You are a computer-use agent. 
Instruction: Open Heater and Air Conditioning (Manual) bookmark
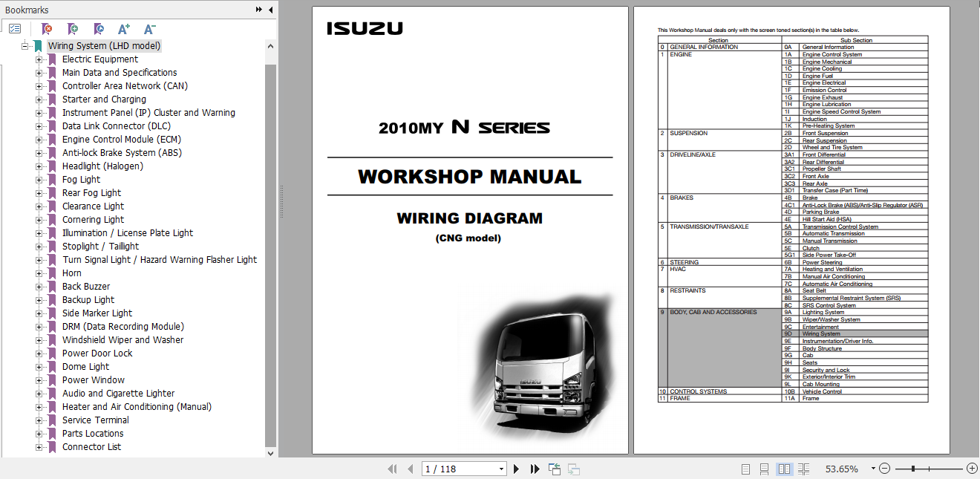pos(137,407)
